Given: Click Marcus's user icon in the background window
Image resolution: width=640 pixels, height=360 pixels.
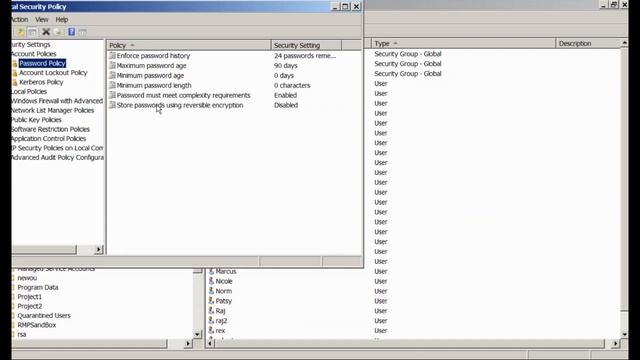Looking at the screenshot, I should (211, 271).
